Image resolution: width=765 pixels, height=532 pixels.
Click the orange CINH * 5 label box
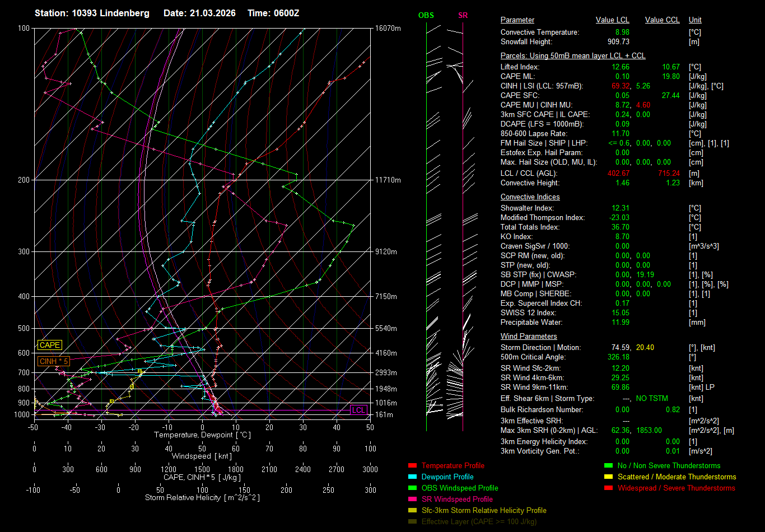point(54,361)
